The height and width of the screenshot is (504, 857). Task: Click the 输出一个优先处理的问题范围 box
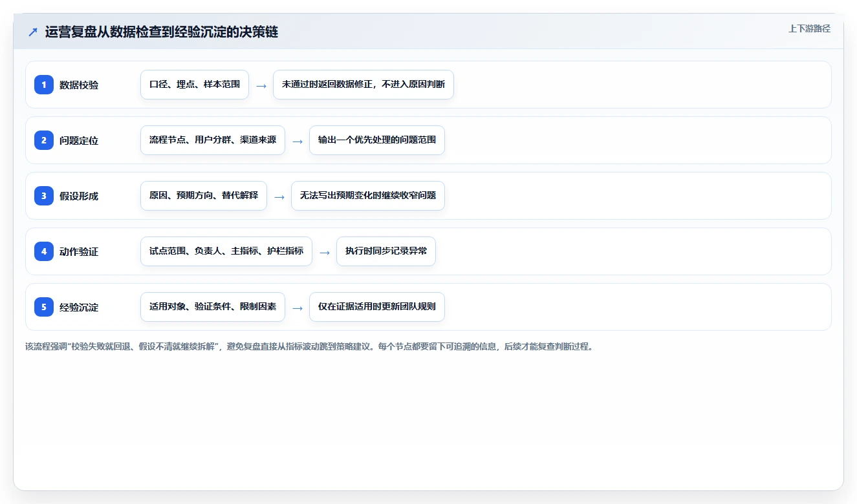pos(377,140)
